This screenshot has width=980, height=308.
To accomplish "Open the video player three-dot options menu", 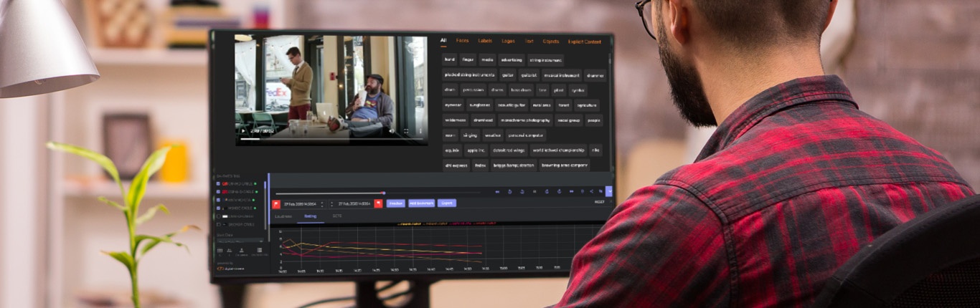I will (x=420, y=131).
